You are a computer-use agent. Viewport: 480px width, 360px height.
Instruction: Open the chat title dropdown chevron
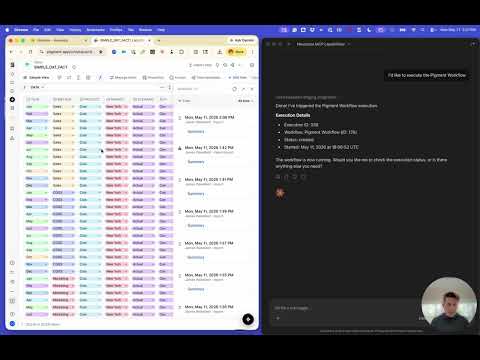(x=349, y=44)
